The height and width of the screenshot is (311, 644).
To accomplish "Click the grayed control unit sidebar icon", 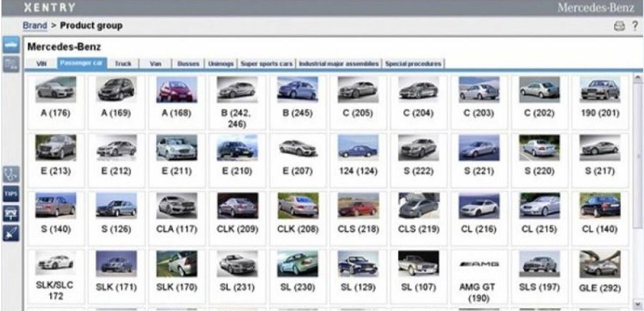I will click(x=11, y=64).
